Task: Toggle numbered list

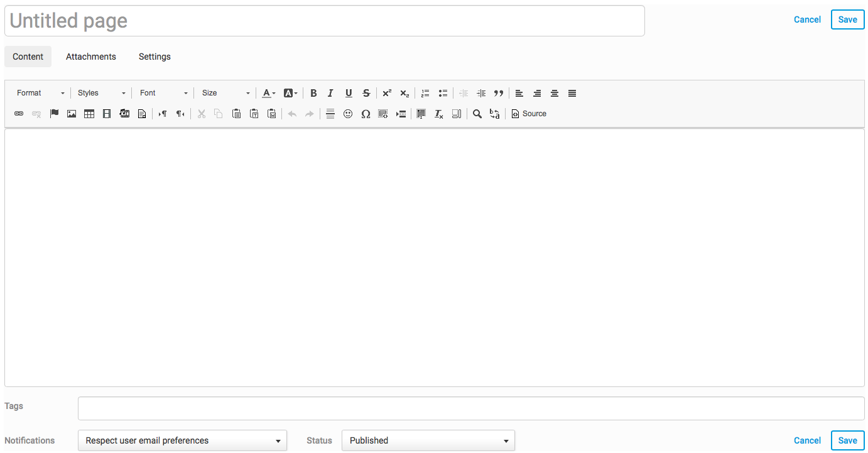Action: coord(425,93)
